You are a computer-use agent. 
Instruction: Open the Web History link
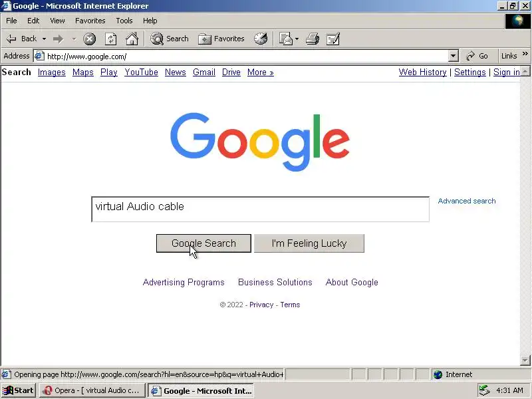[422, 72]
